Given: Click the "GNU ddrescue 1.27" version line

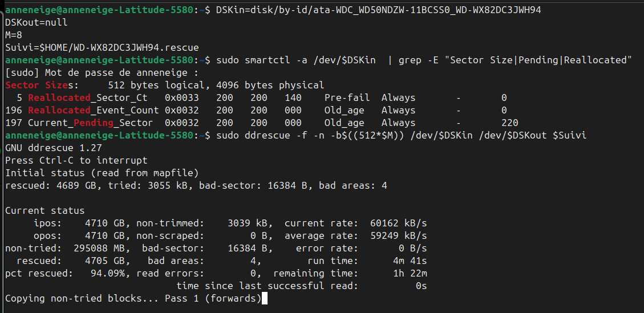Looking at the screenshot, I should coord(54,148).
